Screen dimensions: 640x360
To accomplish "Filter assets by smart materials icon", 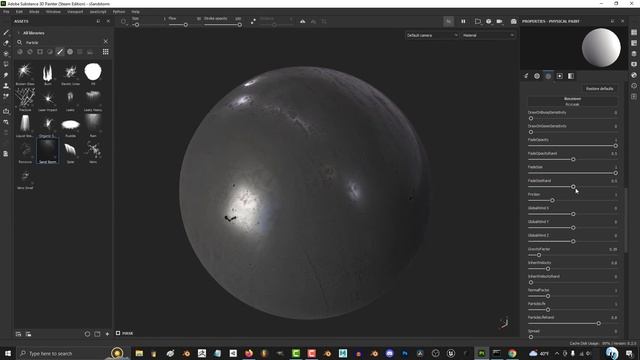I will click(x=30, y=52).
